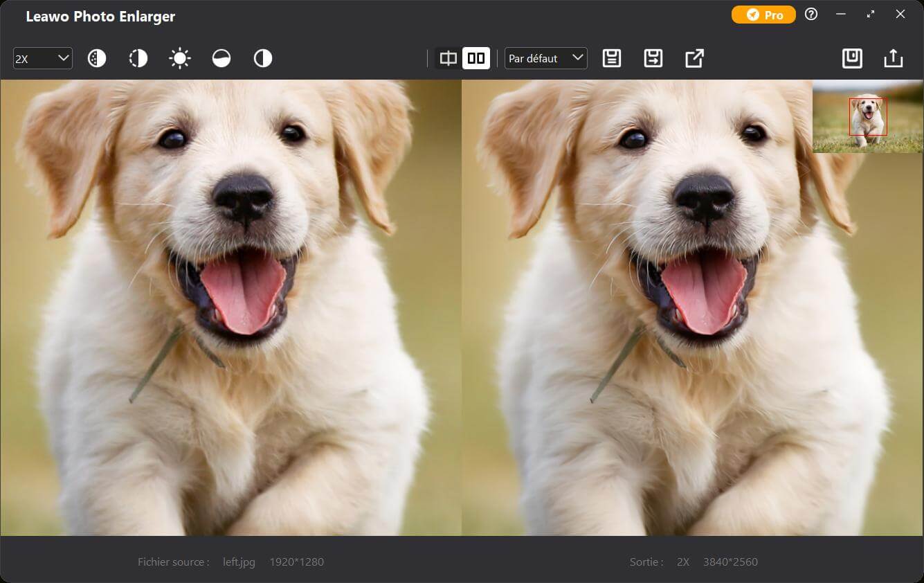
Task: Click the original left puppy image
Action: point(230,308)
